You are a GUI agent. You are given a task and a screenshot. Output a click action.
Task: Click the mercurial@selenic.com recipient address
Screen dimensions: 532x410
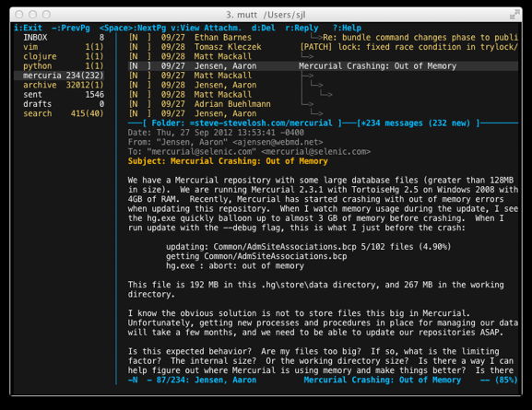(316, 152)
